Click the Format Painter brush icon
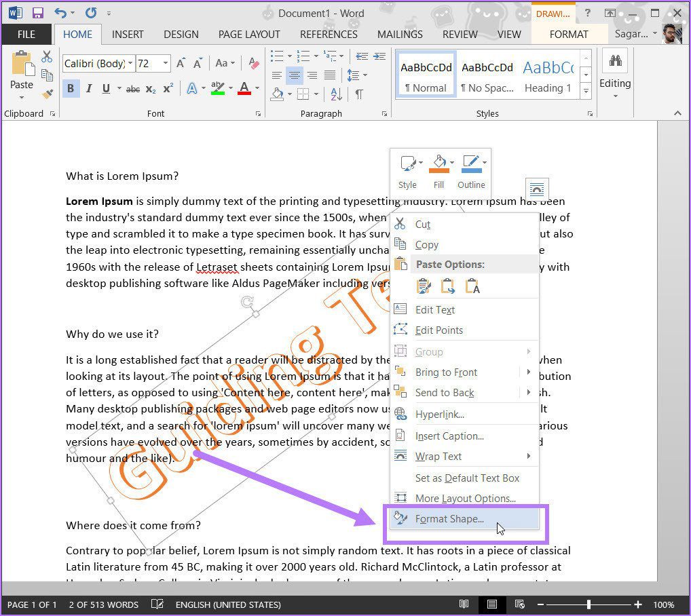 [x=47, y=94]
